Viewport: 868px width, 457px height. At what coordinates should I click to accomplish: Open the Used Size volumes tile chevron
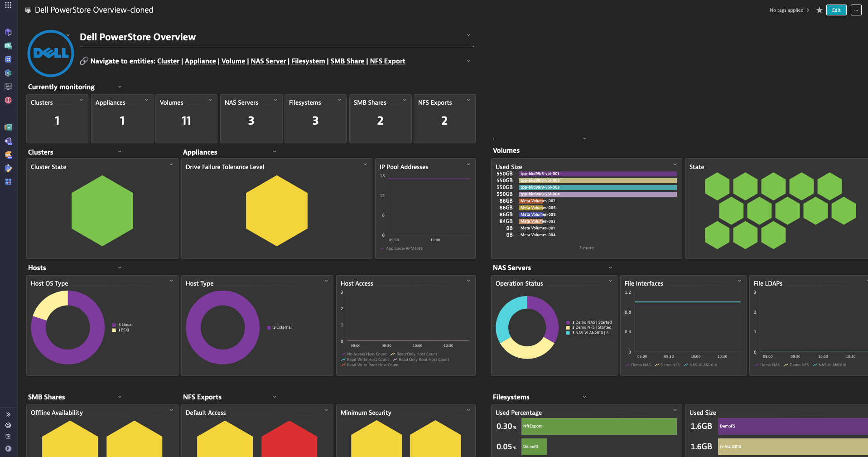pyautogui.click(x=675, y=164)
